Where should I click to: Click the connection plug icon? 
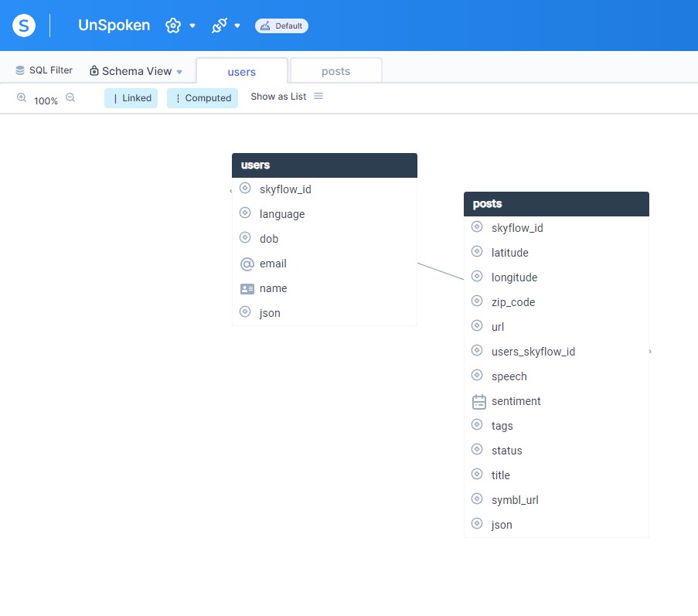coord(220,26)
